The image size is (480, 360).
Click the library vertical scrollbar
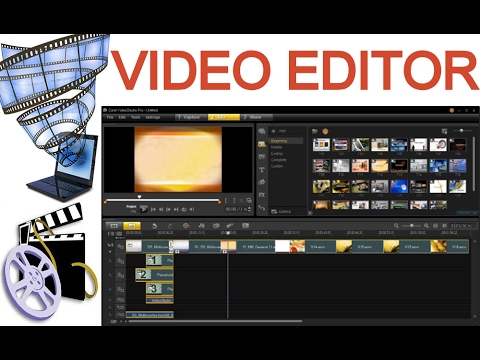coord(474,163)
